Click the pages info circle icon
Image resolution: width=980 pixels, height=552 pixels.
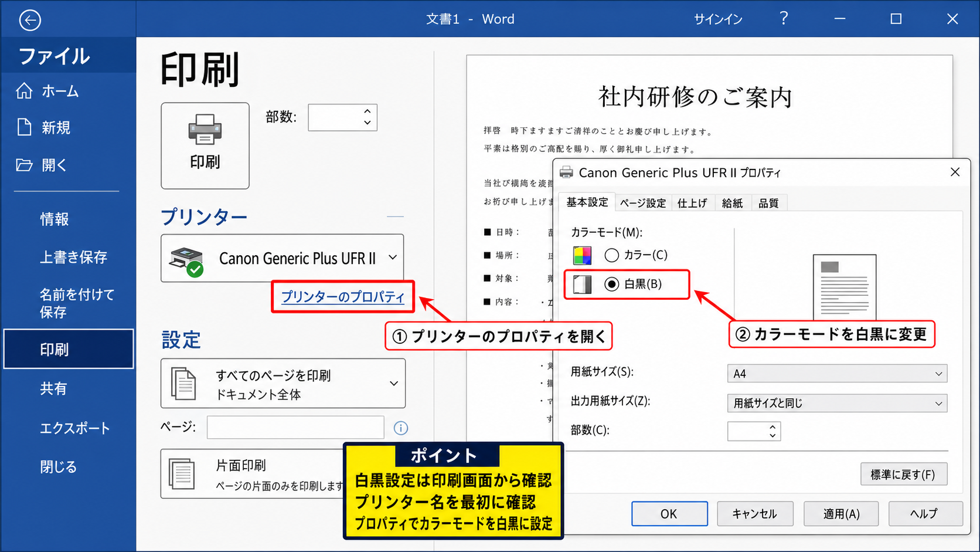pos(401,428)
